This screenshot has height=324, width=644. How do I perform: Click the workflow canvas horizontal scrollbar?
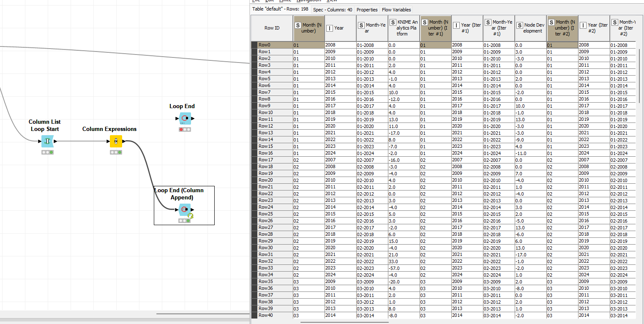(x=203, y=314)
